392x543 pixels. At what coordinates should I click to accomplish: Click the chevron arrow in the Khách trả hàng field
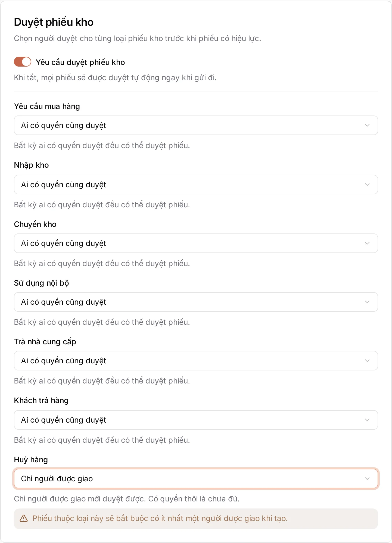pos(367,420)
